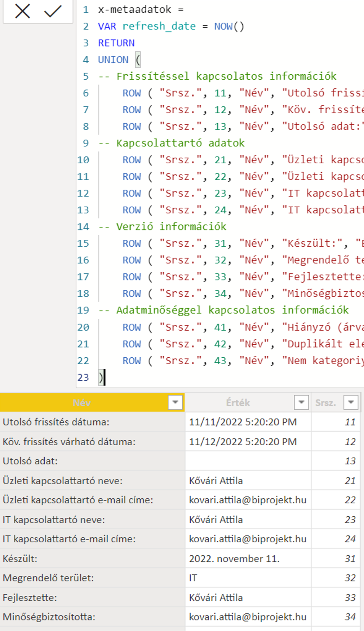The width and height of the screenshot is (364, 631).
Task: Click the VAR refresh_date line in formula
Action: coord(159,26)
